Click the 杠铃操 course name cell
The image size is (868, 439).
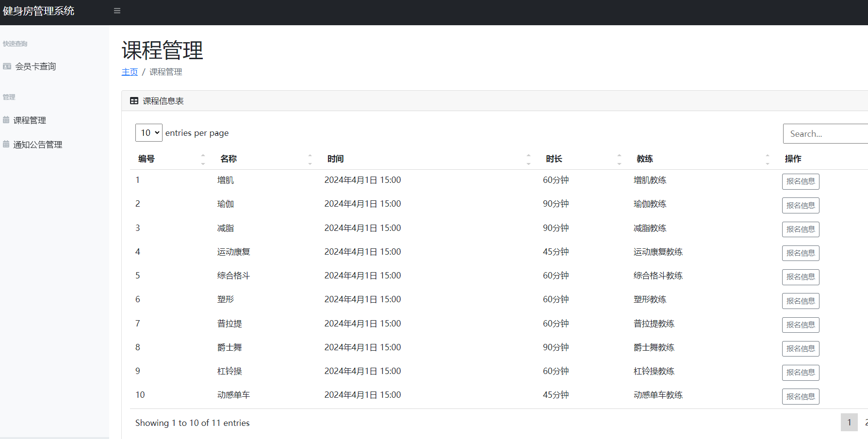(229, 371)
